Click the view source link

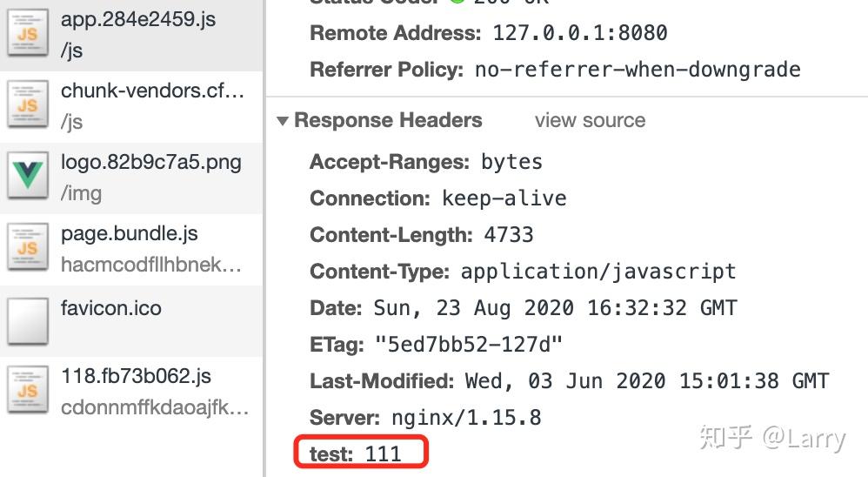click(590, 121)
